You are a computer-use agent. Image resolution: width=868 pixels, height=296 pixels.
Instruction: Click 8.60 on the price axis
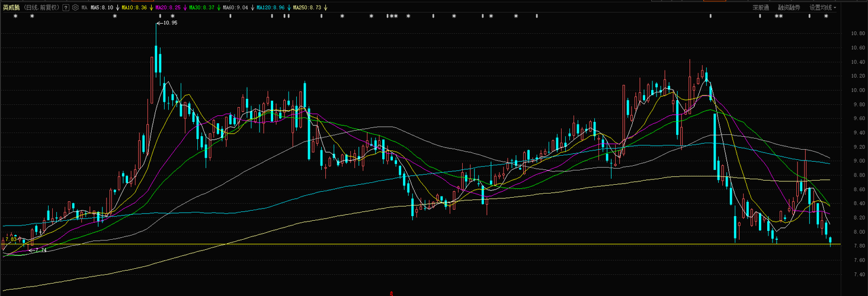pos(859,189)
